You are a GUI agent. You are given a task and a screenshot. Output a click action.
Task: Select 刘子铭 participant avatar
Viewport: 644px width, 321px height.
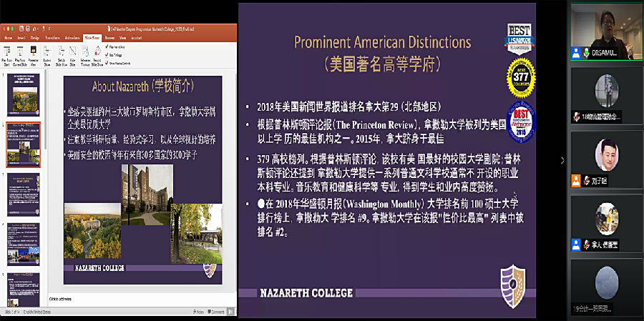[x=607, y=155]
